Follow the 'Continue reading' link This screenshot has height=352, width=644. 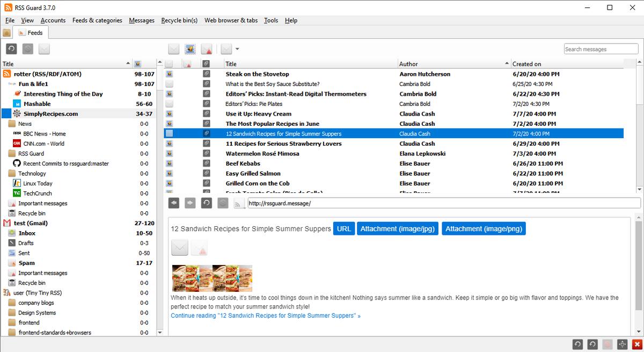[266, 315]
